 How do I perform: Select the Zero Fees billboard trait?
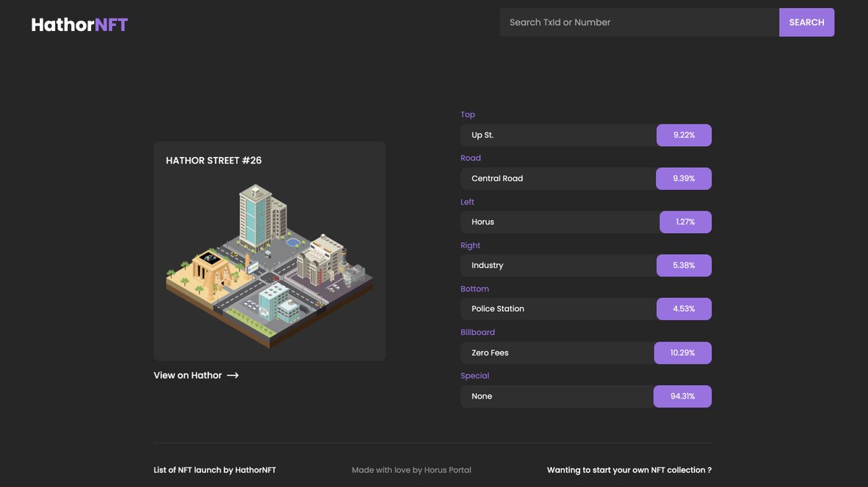click(x=586, y=353)
